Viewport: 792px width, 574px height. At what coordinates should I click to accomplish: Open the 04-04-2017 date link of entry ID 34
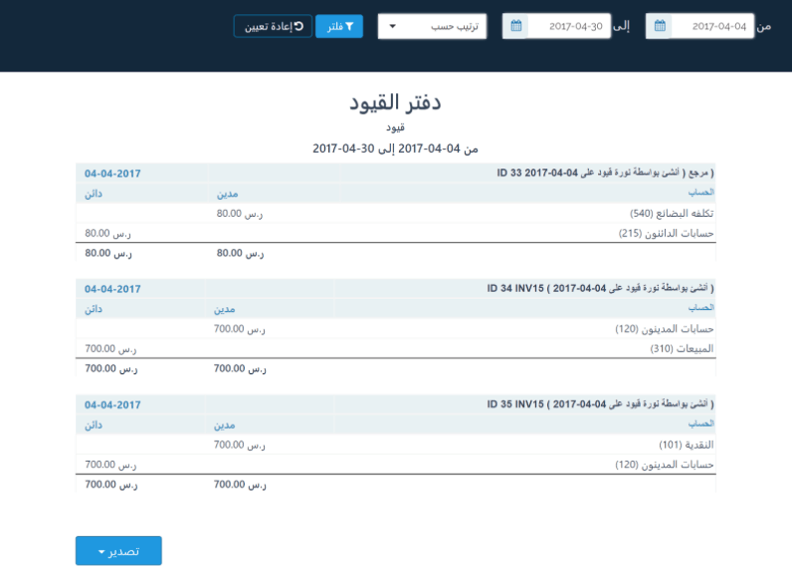point(112,289)
